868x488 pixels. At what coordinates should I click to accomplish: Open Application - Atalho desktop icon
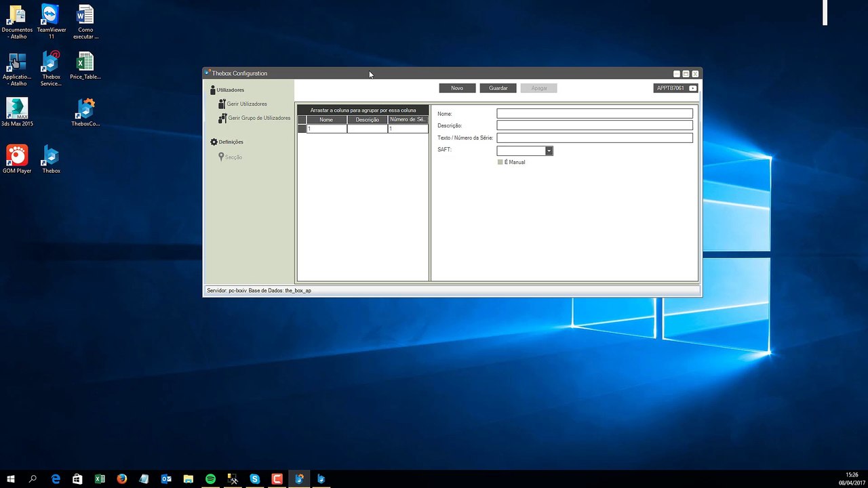click(17, 69)
